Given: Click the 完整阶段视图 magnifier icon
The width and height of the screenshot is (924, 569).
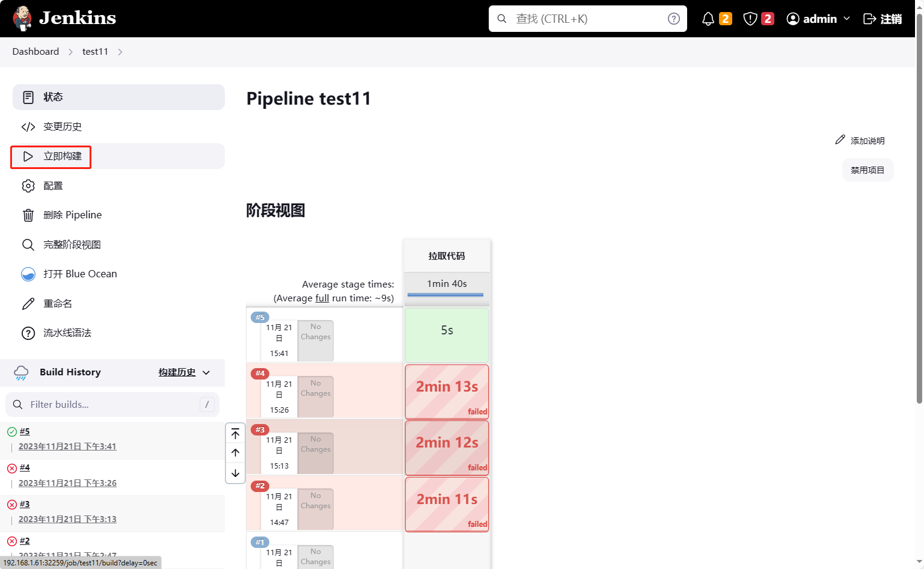Looking at the screenshot, I should (x=28, y=245).
